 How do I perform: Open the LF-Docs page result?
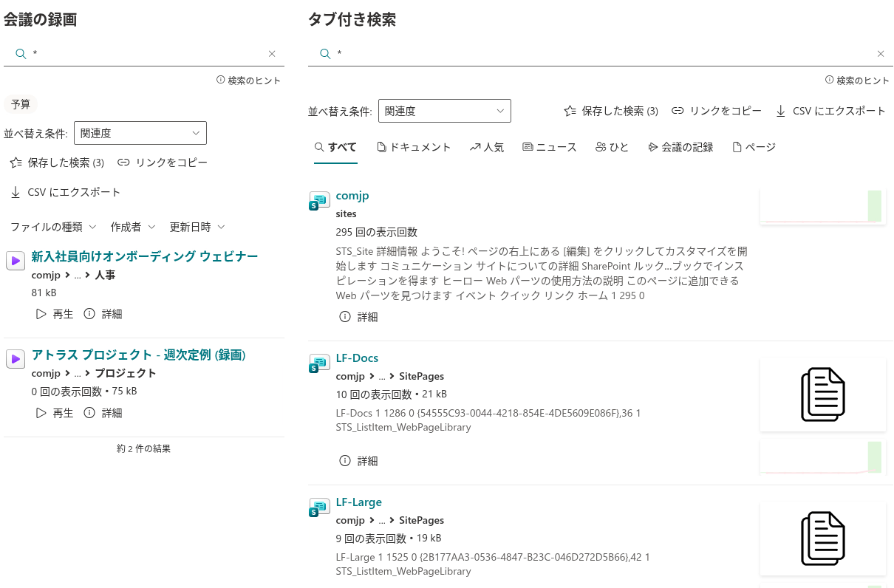click(x=357, y=358)
